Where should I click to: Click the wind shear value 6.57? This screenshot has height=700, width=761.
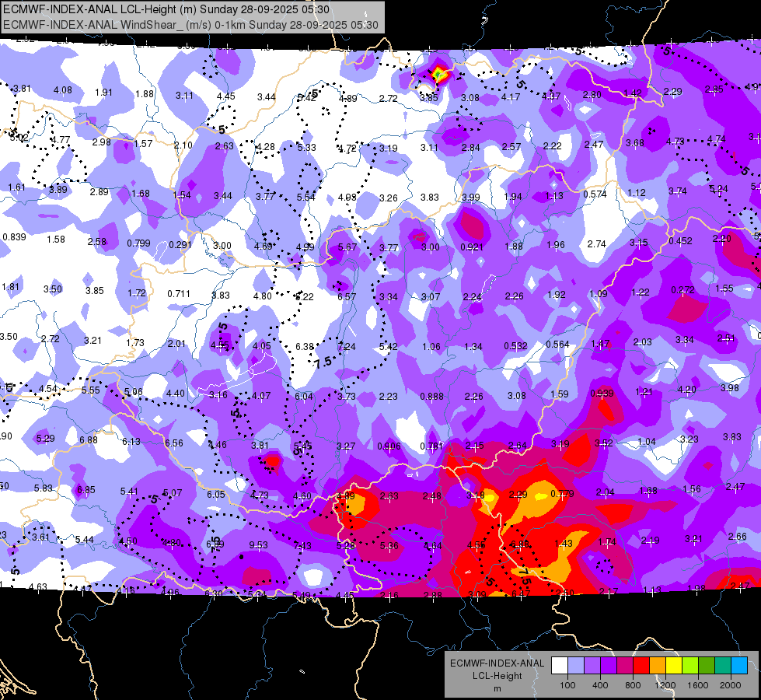347,296
